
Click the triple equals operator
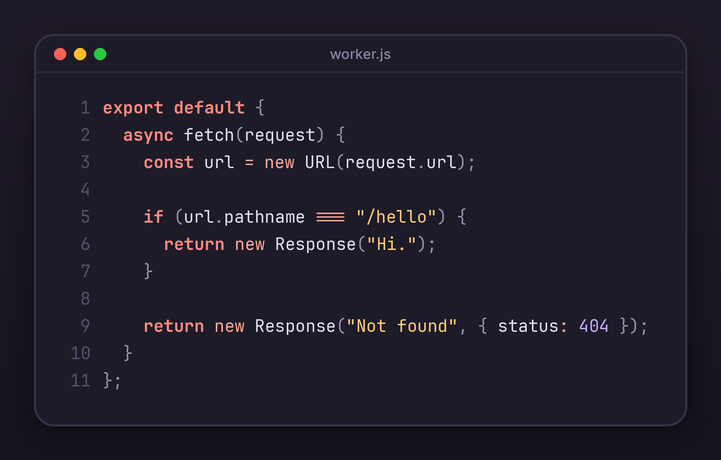(x=330, y=217)
